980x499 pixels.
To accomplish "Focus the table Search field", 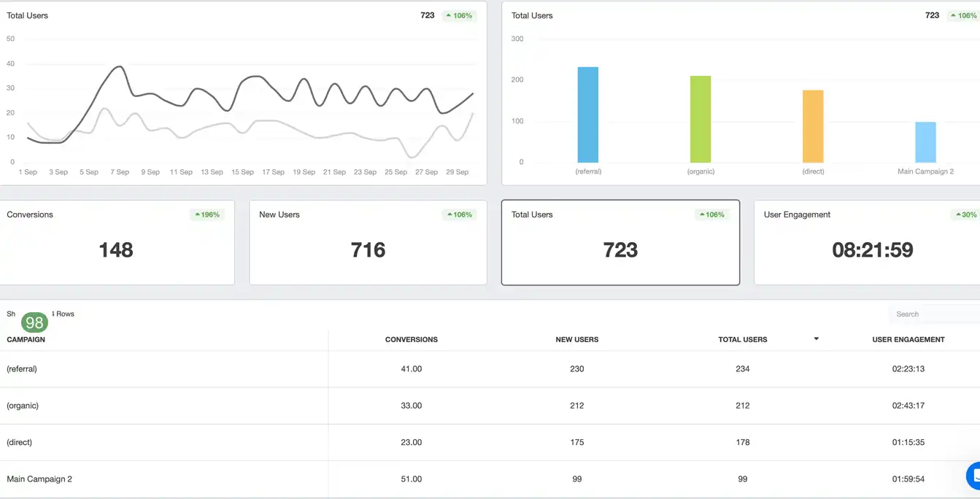I will pos(934,314).
